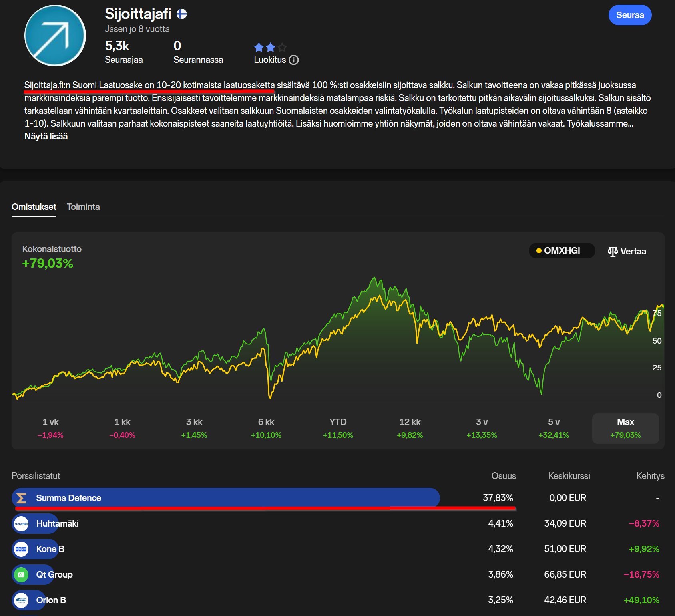Click the Luokitus info circle icon
675x616 pixels.
click(x=294, y=60)
